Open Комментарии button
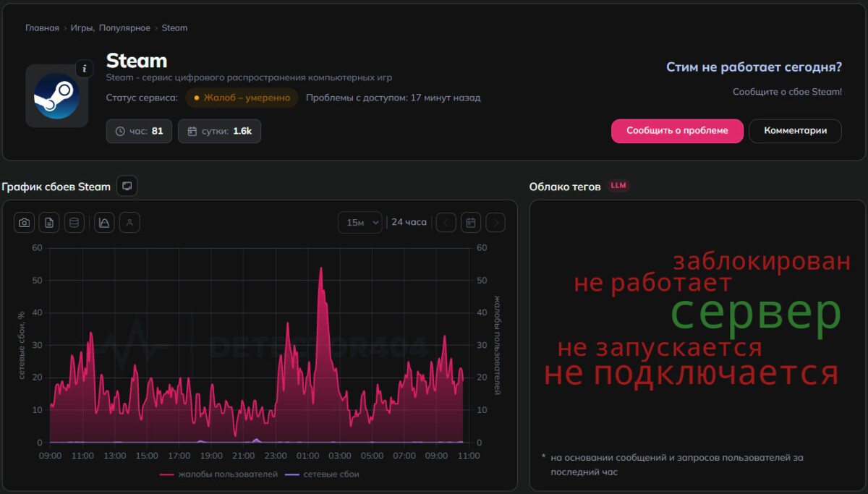The image size is (868, 494). tap(796, 131)
